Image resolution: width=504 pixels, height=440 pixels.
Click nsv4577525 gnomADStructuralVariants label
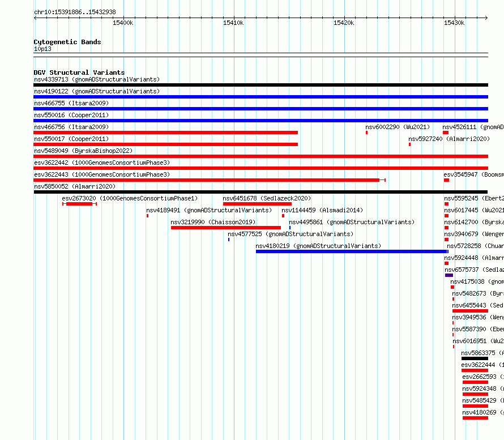click(x=291, y=234)
